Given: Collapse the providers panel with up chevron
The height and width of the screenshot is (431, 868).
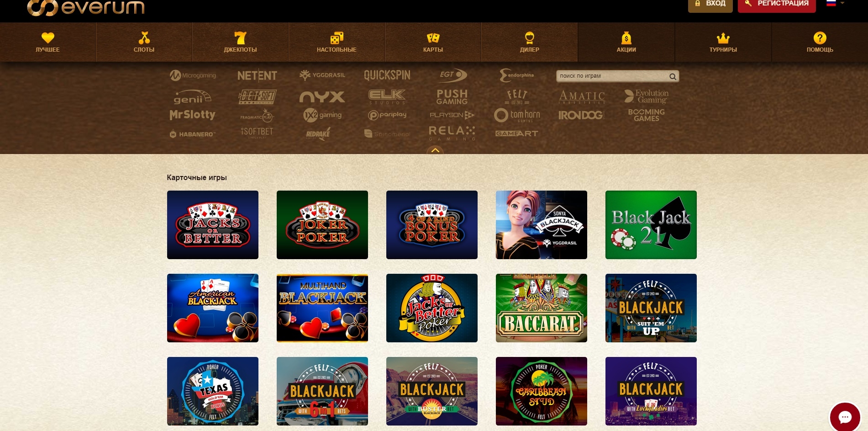Looking at the screenshot, I should (x=435, y=150).
